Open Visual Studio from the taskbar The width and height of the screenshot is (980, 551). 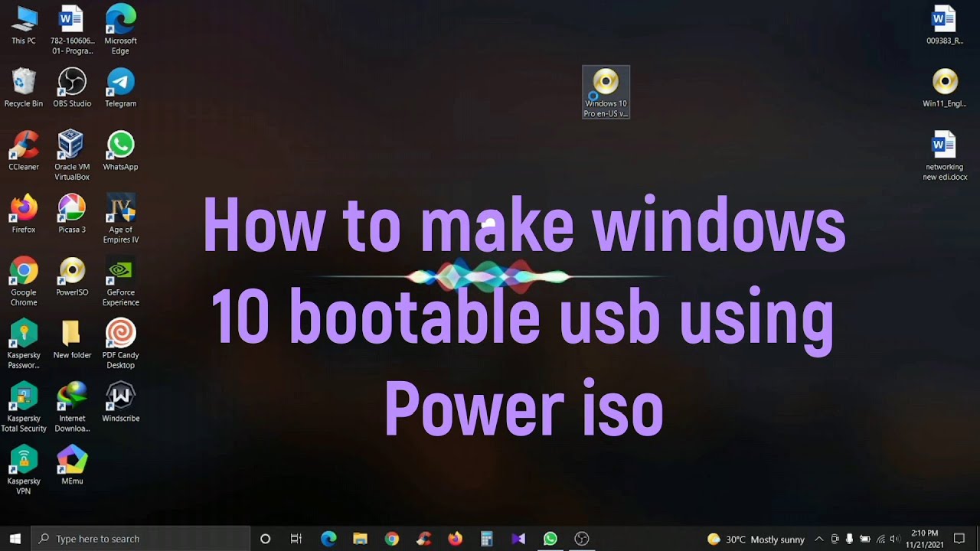click(518, 539)
